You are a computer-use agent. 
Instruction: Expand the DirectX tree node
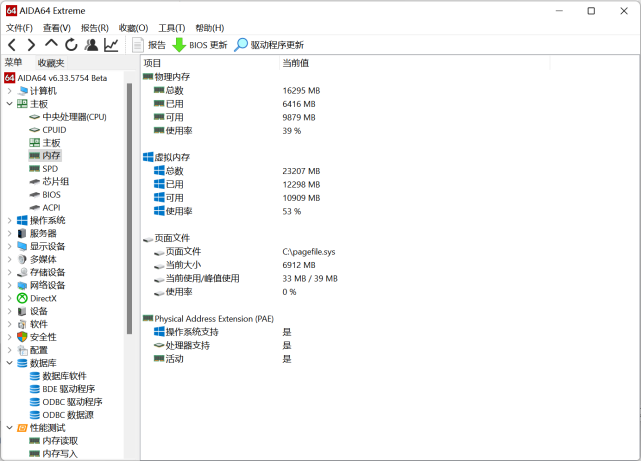tap(9, 298)
